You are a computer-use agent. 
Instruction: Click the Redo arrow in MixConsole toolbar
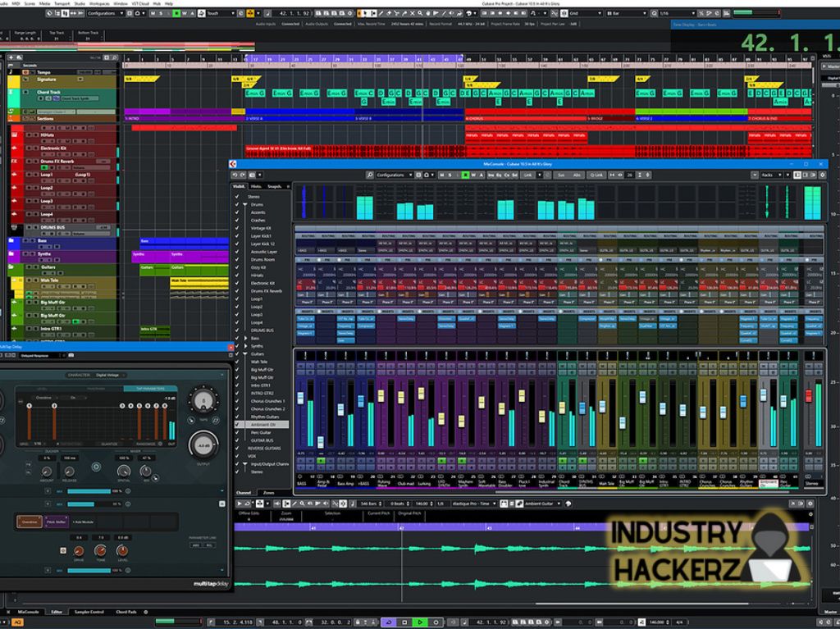[243, 175]
